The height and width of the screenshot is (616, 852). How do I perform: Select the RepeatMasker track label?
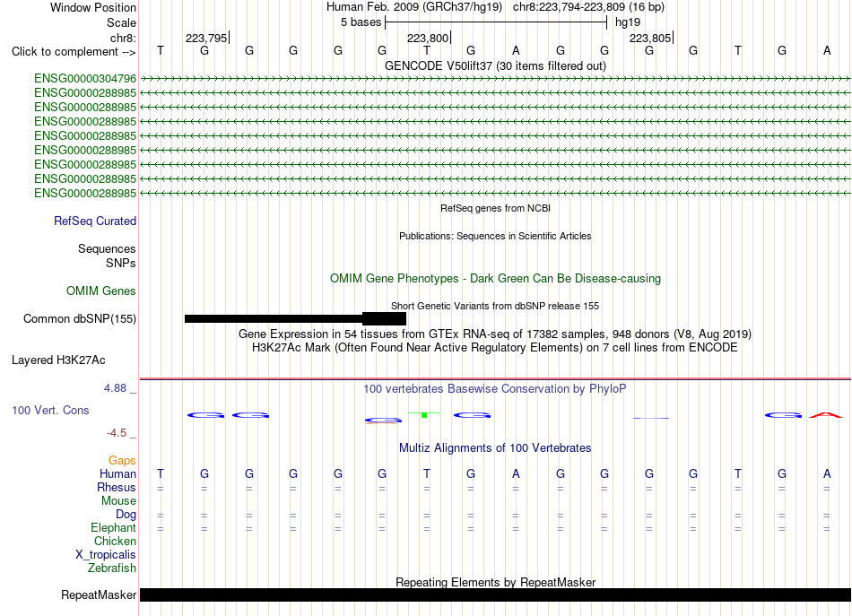point(99,594)
